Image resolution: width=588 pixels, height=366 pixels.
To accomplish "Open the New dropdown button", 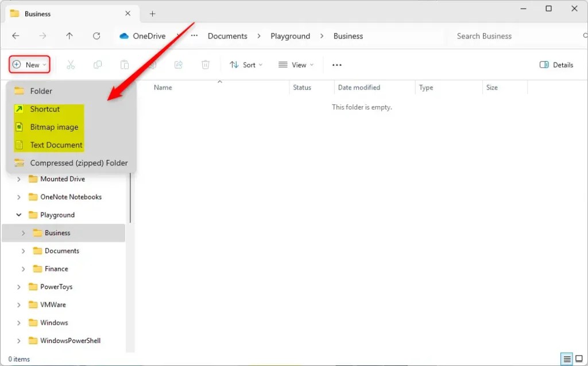I will click(x=30, y=65).
